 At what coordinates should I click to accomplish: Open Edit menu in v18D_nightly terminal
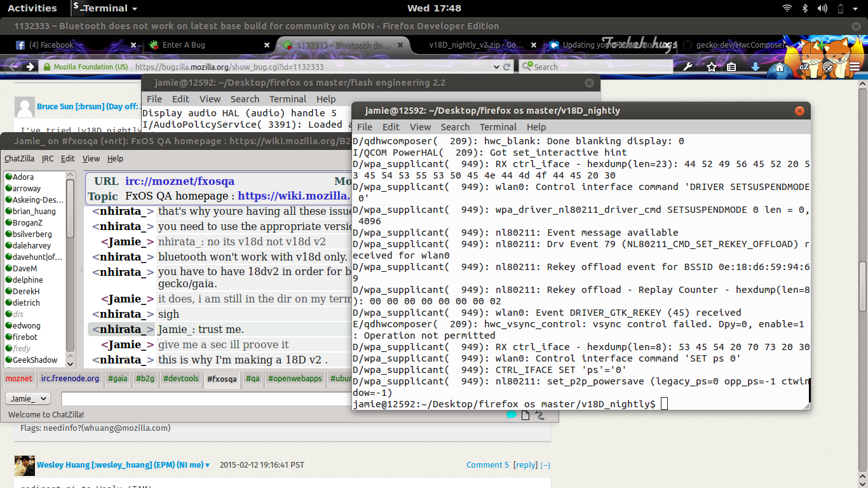click(391, 127)
